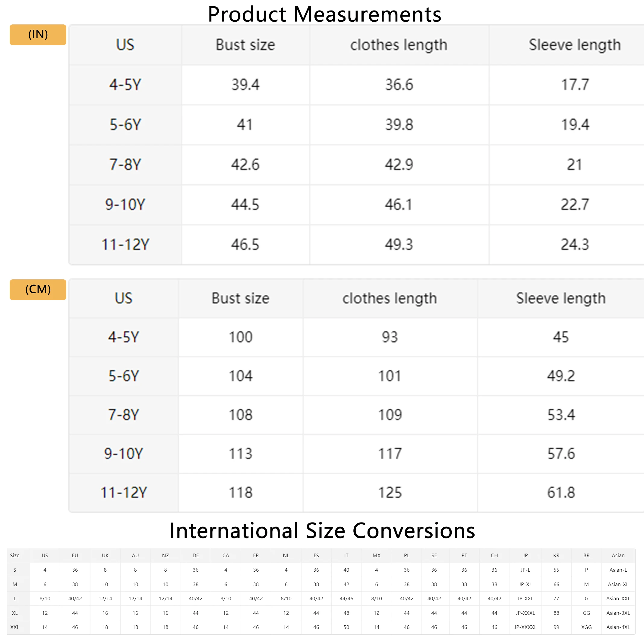The width and height of the screenshot is (644, 644).
Task: Select the 9-10Y row in inches table
Action: pyautogui.click(x=356, y=205)
